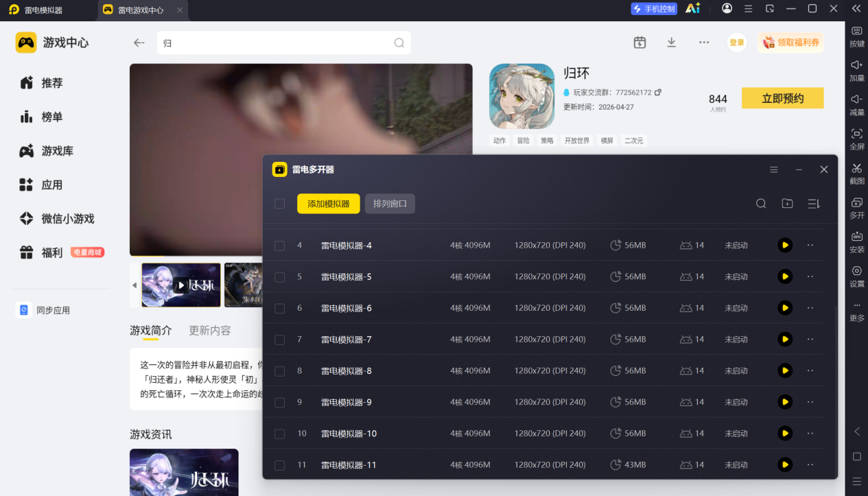The image size is (868, 496).
Task: Switch to the 更新内容 tab
Action: 210,331
